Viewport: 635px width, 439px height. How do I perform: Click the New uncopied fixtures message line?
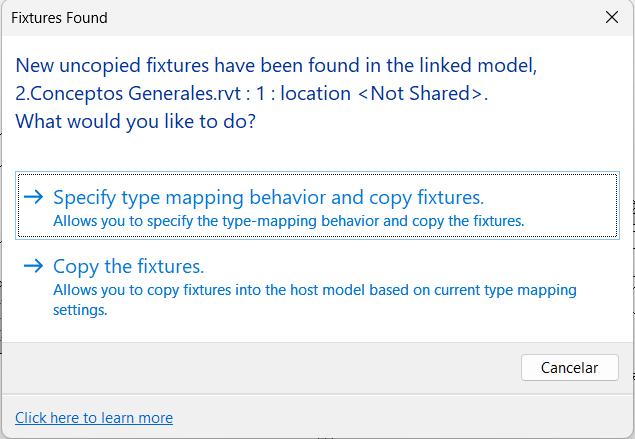[x=276, y=67]
